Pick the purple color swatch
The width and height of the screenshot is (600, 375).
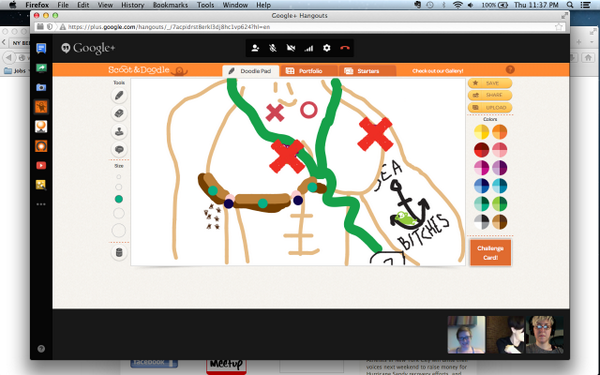pos(499,168)
